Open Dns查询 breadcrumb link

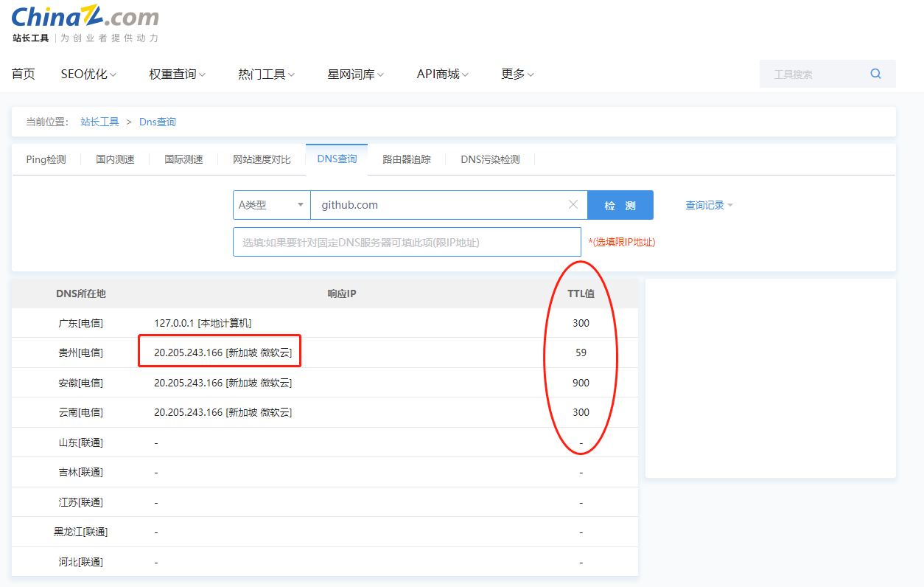(158, 122)
